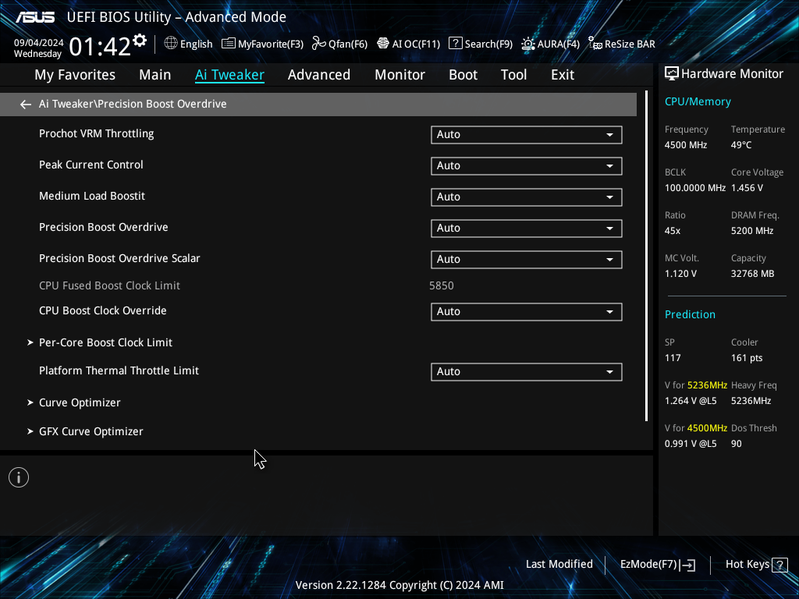Click the 1.456 V core voltage
Viewport: 799px width, 599px height.
747,188
